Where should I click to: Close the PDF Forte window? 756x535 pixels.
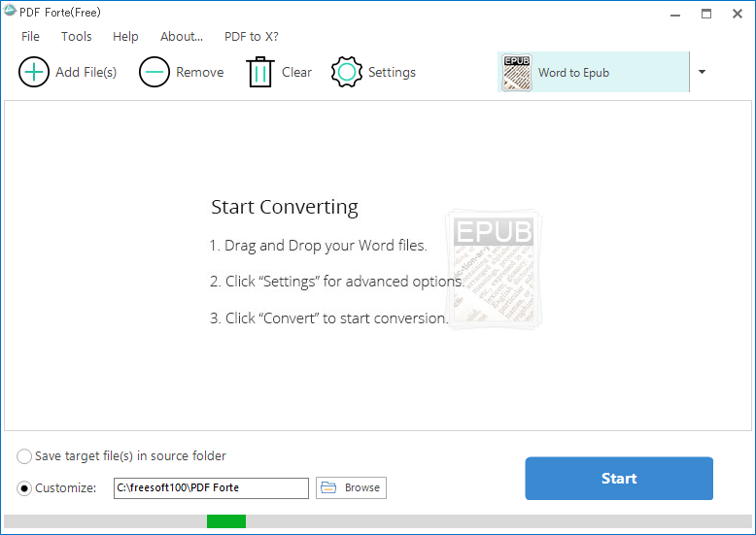(738, 14)
